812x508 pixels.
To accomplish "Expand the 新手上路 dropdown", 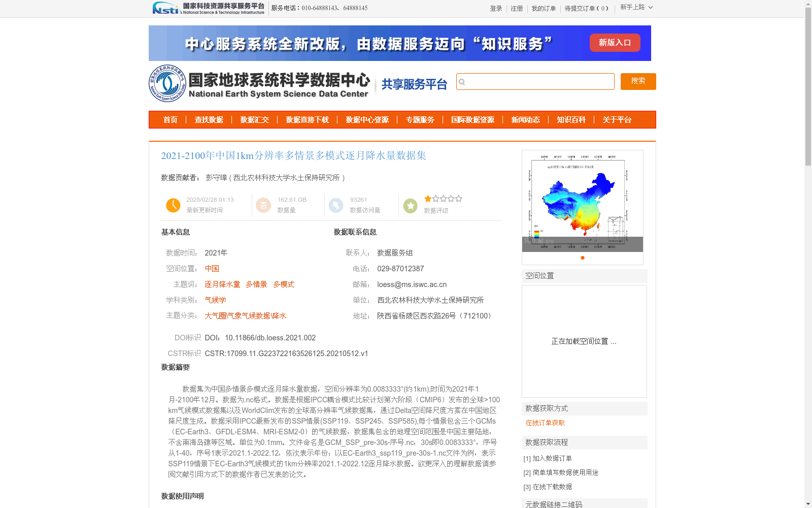I will 636,8.
